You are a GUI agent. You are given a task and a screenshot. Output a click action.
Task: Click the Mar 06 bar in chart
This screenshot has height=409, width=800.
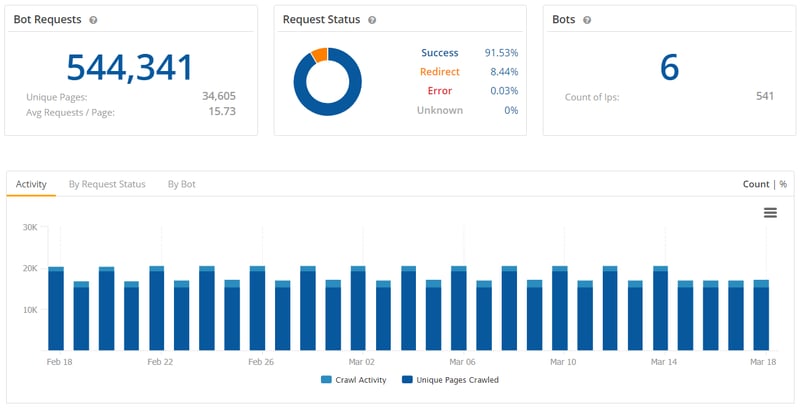(x=459, y=308)
